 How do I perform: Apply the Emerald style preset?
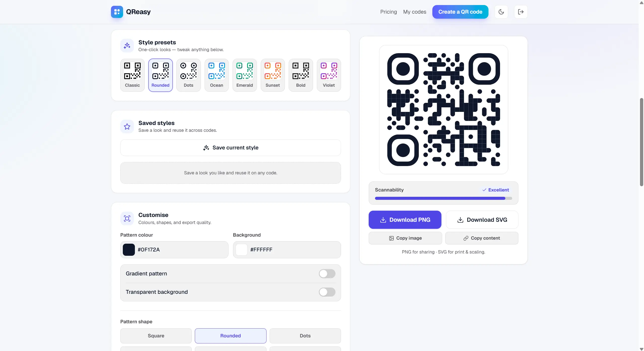click(245, 75)
